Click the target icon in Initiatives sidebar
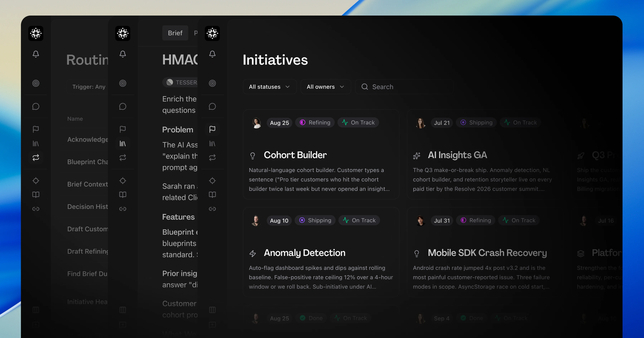 tap(212, 83)
